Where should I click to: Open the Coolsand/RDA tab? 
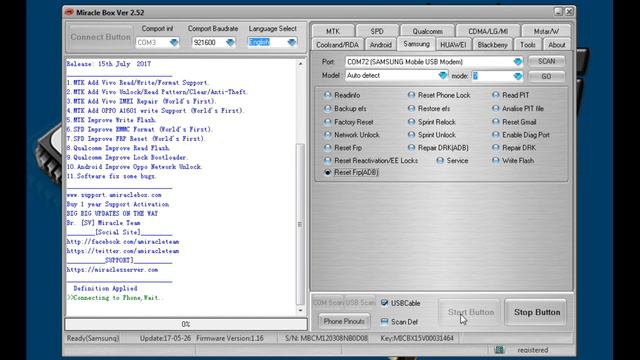[x=338, y=45]
